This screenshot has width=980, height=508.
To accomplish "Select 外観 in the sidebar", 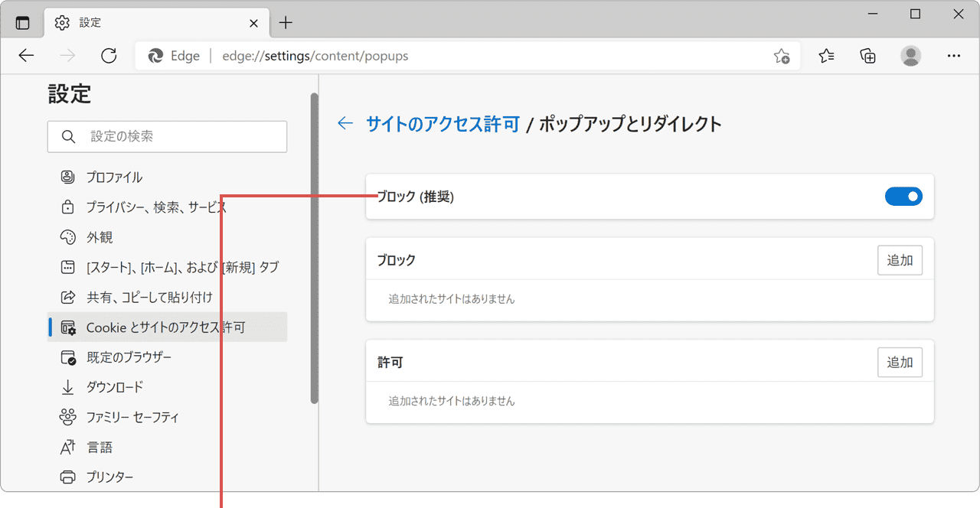I will click(167, 237).
